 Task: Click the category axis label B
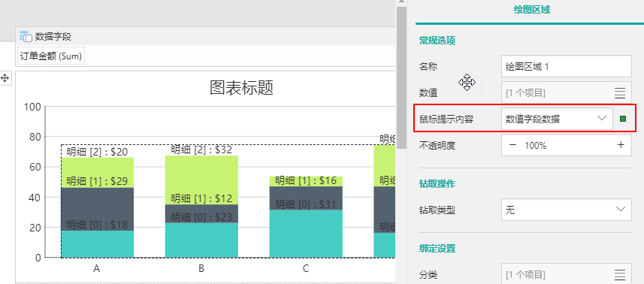pos(201,269)
